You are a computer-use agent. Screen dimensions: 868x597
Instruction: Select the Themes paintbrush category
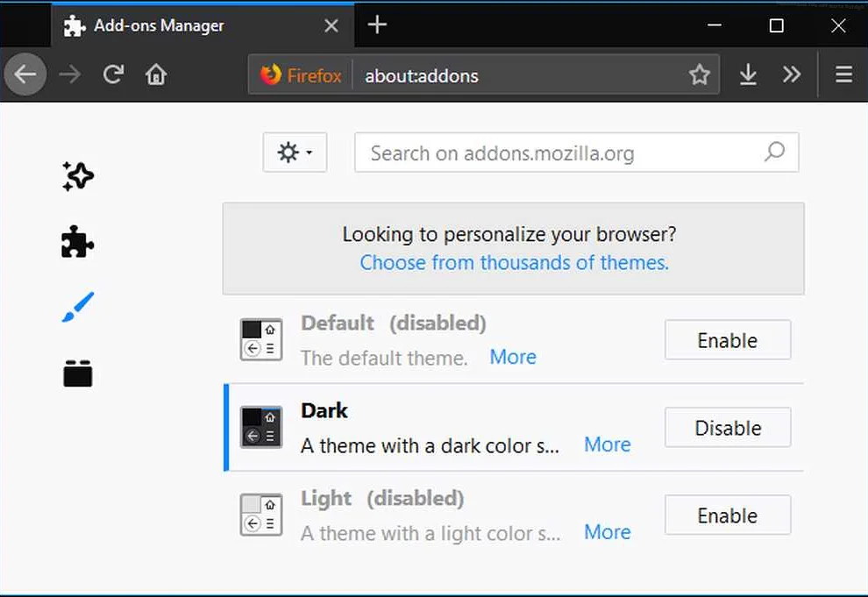point(78,308)
